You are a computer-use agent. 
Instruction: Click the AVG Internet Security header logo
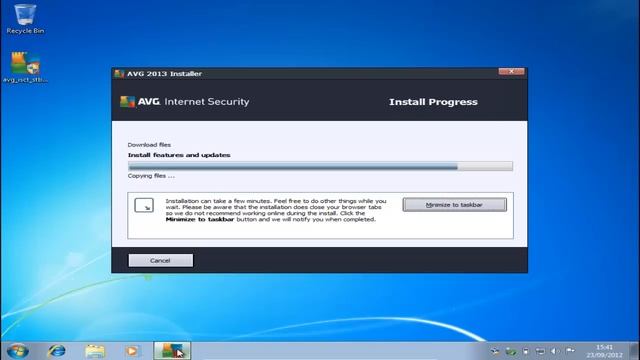tap(184, 102)
